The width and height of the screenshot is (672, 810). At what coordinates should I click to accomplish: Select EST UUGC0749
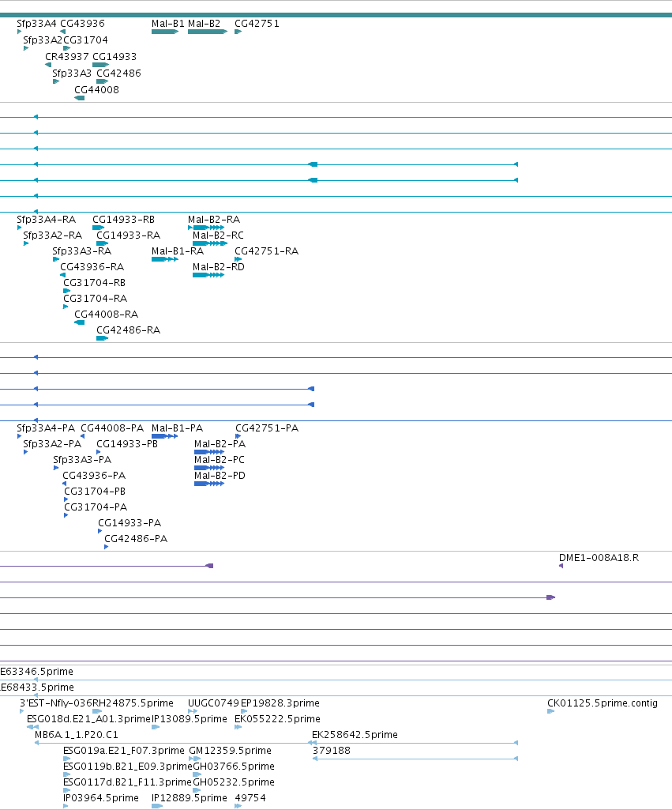pyautogui.click(x=193, y=711)
